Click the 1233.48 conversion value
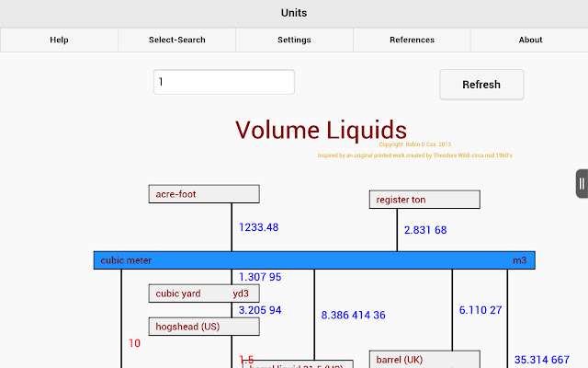The height and width of the screenshot is (368, 588). 259,227
